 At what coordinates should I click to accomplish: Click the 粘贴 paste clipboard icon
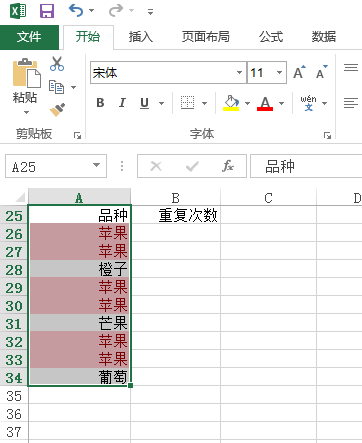[26, 73]
